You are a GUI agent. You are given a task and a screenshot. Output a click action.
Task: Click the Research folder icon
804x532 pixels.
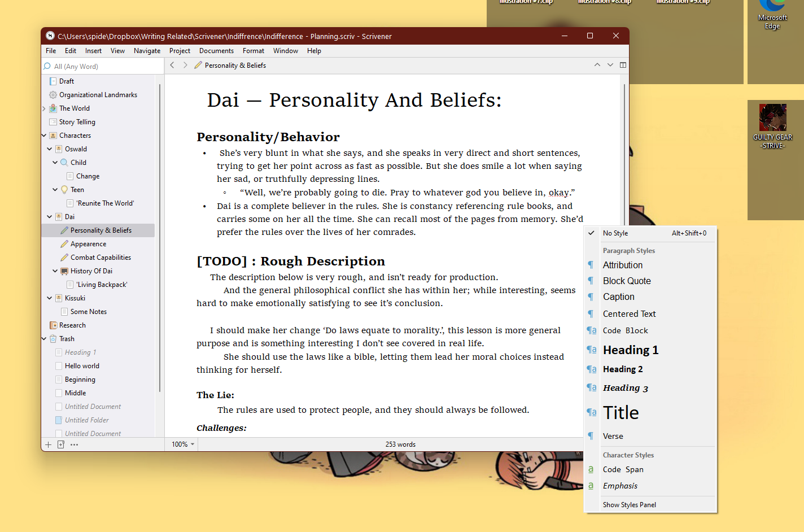pos(53,325)
